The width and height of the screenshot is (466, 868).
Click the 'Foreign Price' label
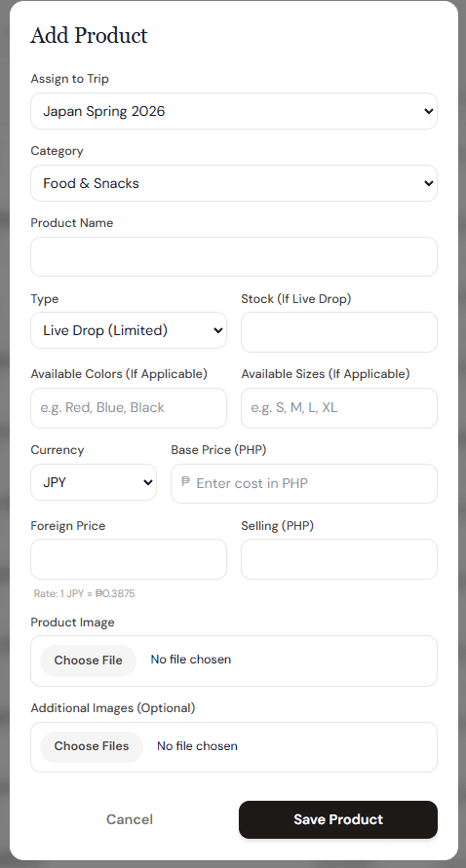click(x=68, y=526)
